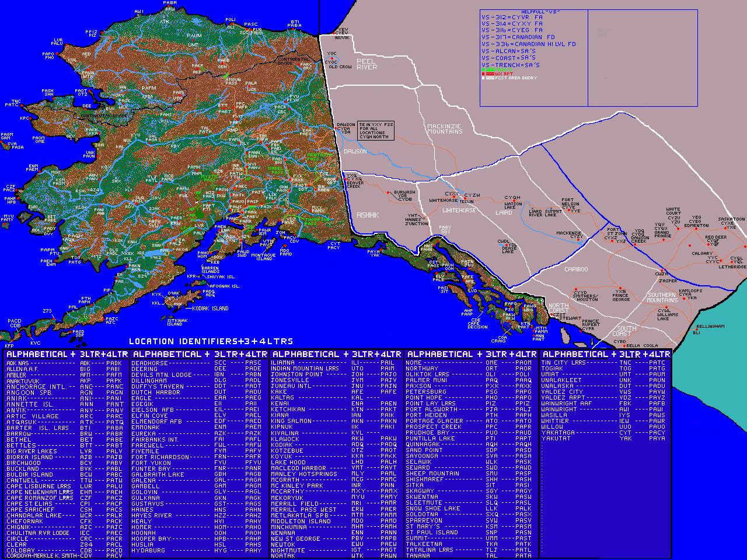Screen dimensions: 747x560
Task: Select the VS-312=CYVR FA legend entry
Action: tap(512, 17)
